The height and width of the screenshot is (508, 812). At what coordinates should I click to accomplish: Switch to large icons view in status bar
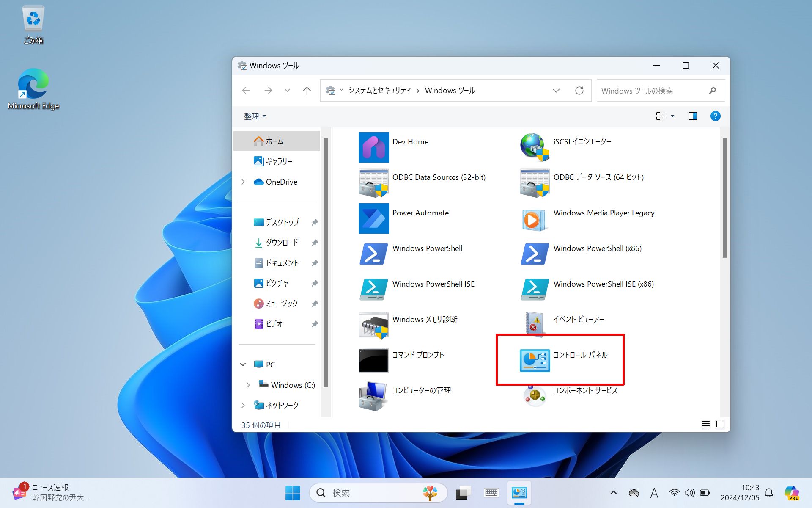tap(720, 425)
